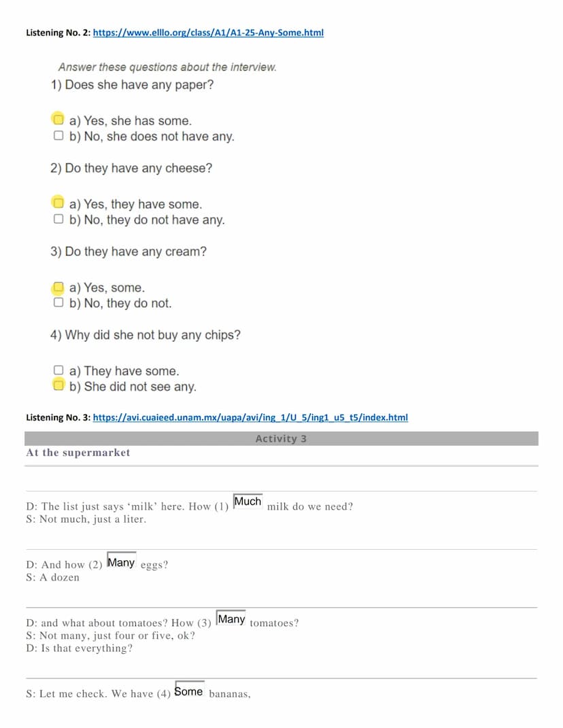The width and height of the screenshot is (563, 728).
Task: Tick 'She did not see any' checkbox
Action: 58,385
